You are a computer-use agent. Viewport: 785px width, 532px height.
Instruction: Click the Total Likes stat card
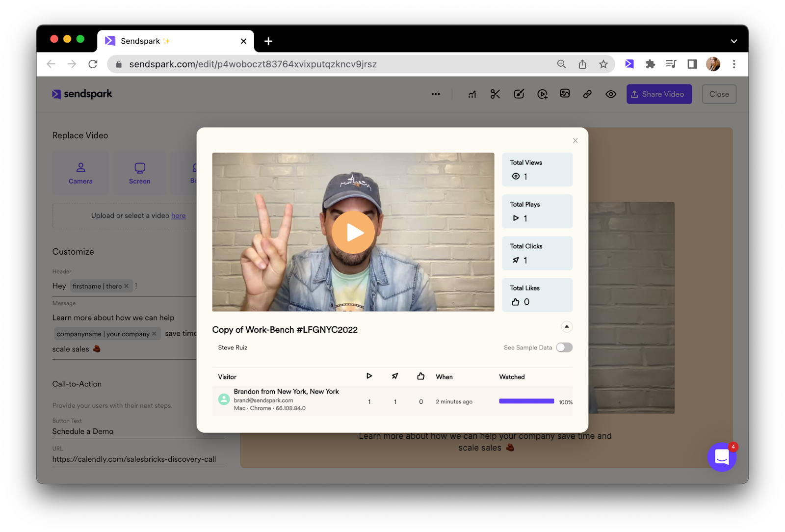pyautogui.click(x=537, y=295)
